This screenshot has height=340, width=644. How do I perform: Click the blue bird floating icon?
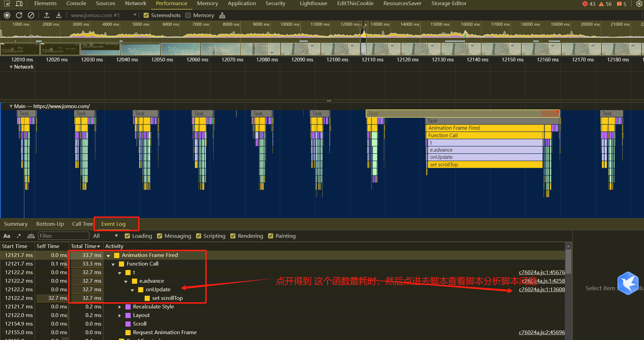(x=628, y=283)
